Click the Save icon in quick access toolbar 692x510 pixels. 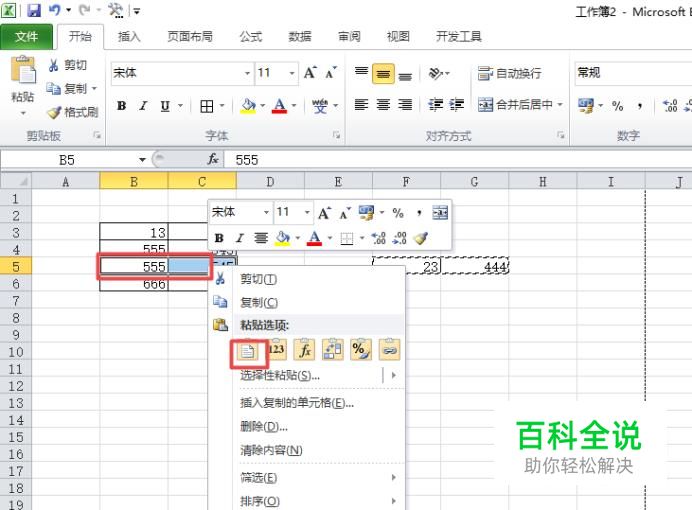tap(34, 10)
